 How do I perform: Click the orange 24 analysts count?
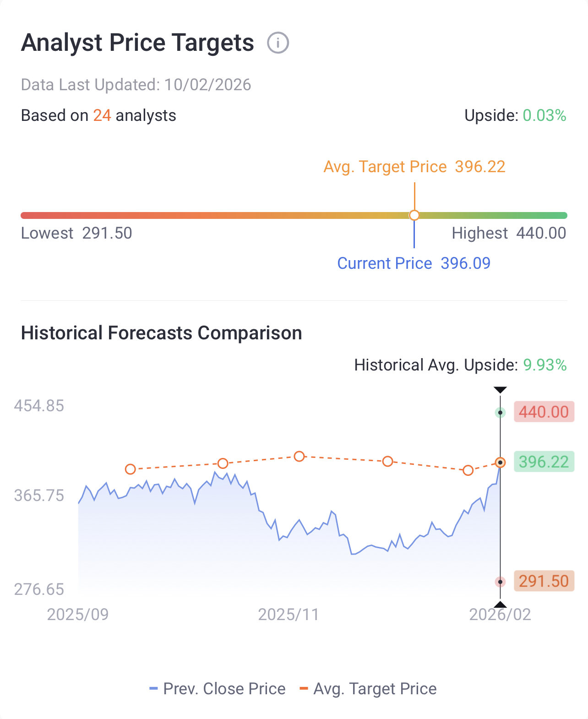tap(102, 115)
